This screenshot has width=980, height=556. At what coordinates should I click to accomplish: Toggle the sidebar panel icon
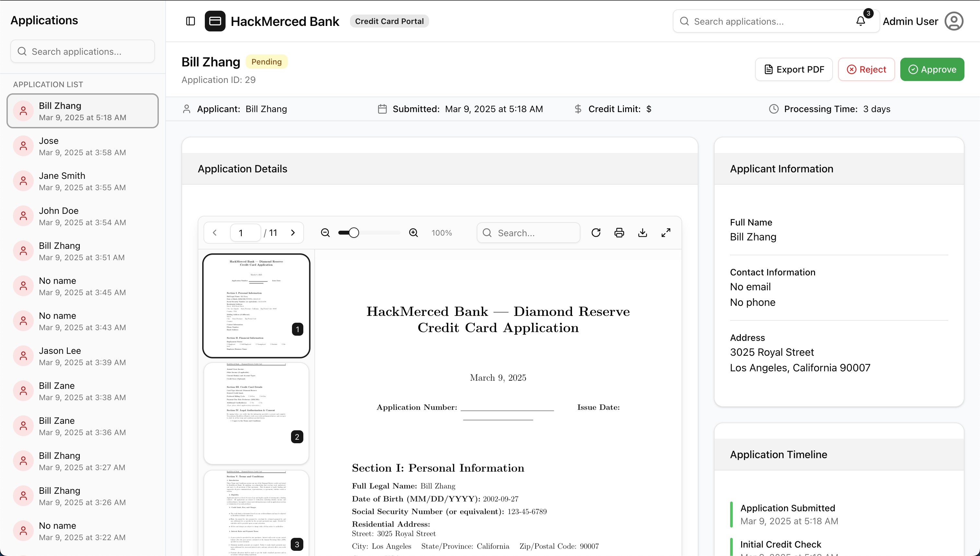click(x=190, y=21)
